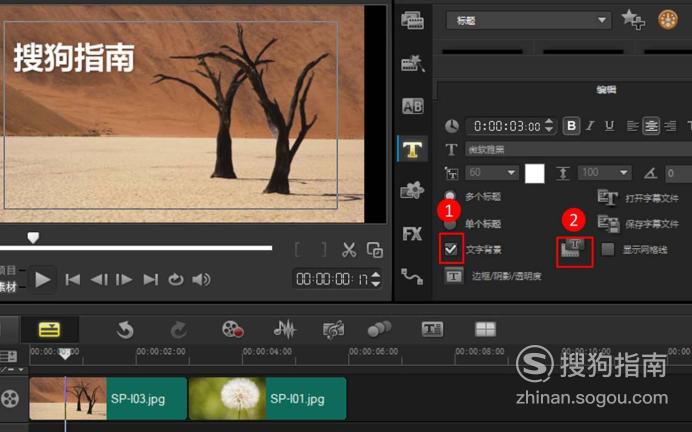The image size is (692, 432).
Task: Open 边框/阴影/透明度 settings
Action: (493, 276)
